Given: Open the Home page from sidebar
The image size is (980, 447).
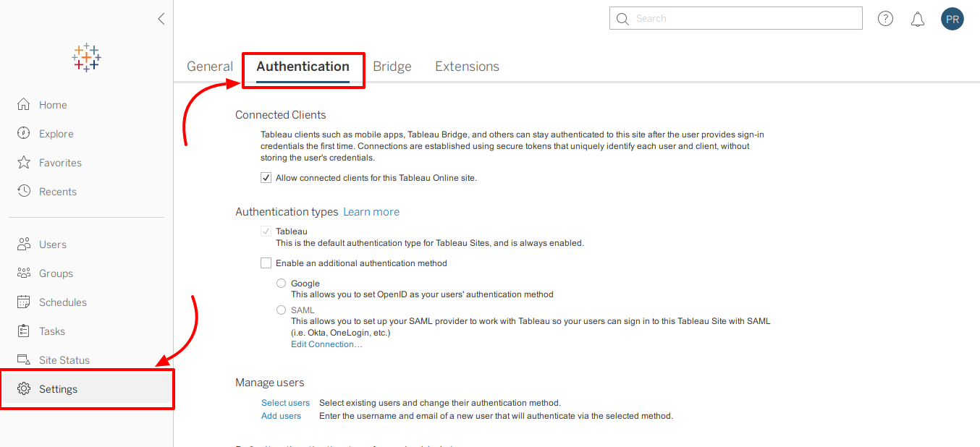Looking at the screenshot, I should pos(53,104).
